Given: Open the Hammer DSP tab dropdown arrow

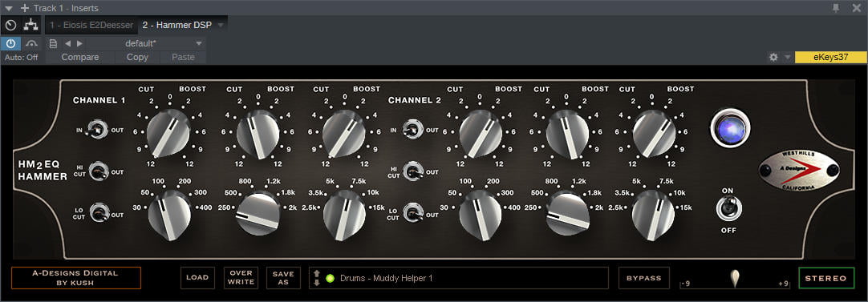Looking at the screenshot, I should (x=221, y=26).
